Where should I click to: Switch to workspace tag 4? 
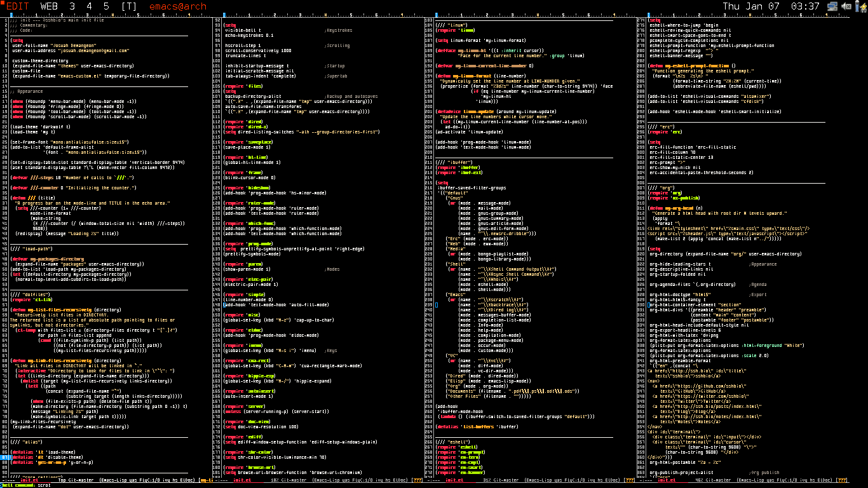tap(89, 6)
